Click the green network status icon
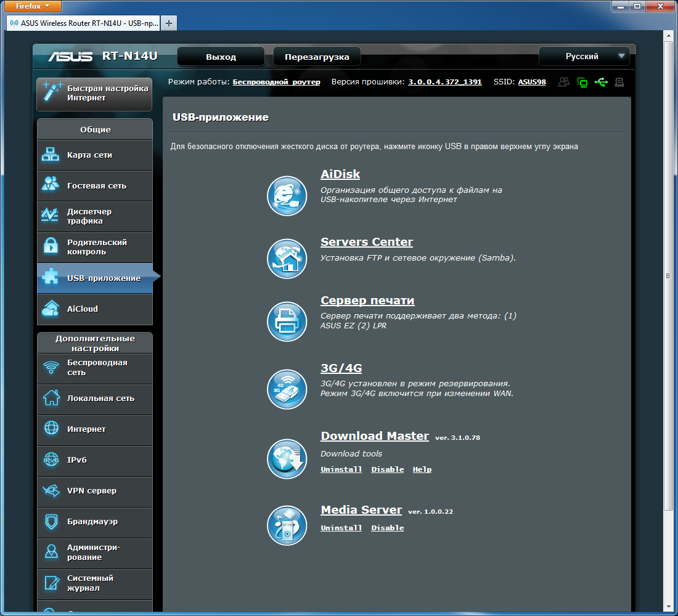Screen dimensions: 678x616 click(x=582, y=82)
